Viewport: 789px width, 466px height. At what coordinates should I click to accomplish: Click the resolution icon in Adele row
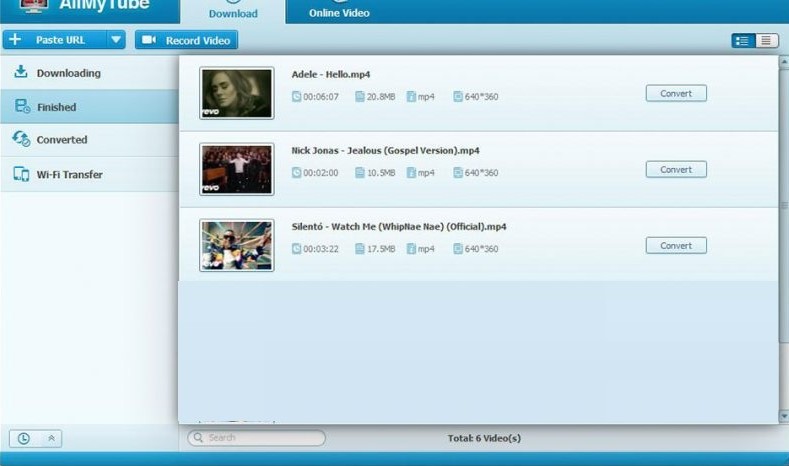457,96
